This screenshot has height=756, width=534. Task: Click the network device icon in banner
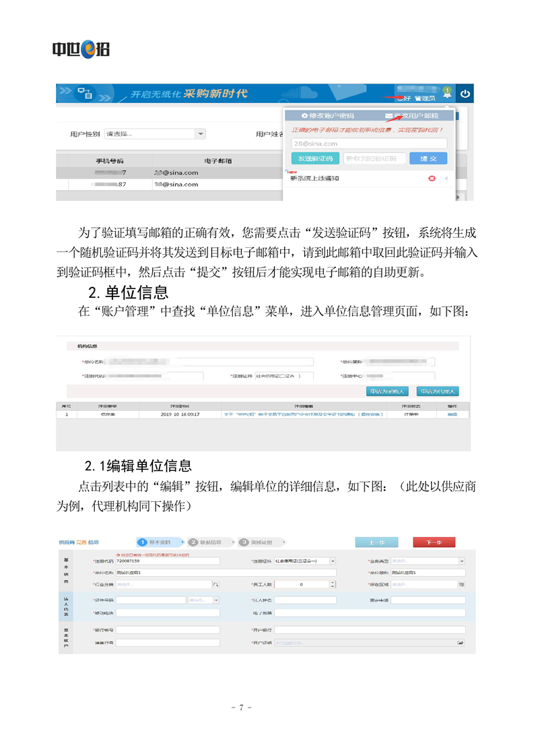(85, 94)
